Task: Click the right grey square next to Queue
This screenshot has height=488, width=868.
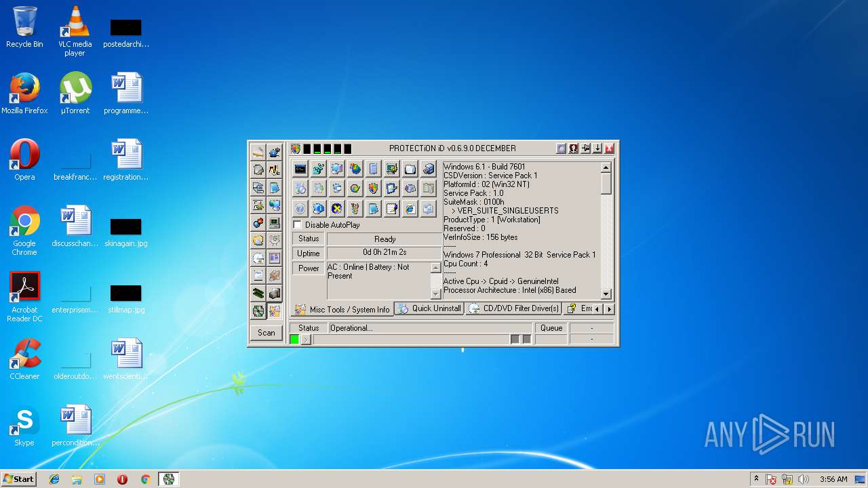Action: (527, 340)
